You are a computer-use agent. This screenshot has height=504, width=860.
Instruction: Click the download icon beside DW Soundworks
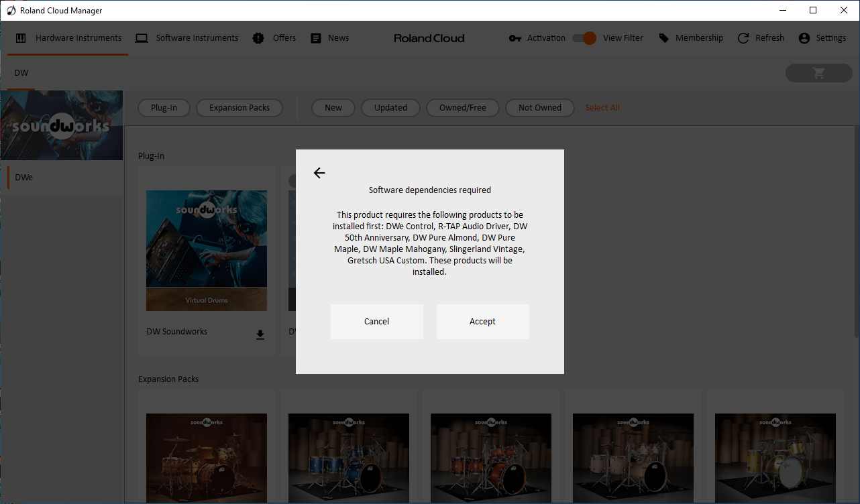coord(260,335)
